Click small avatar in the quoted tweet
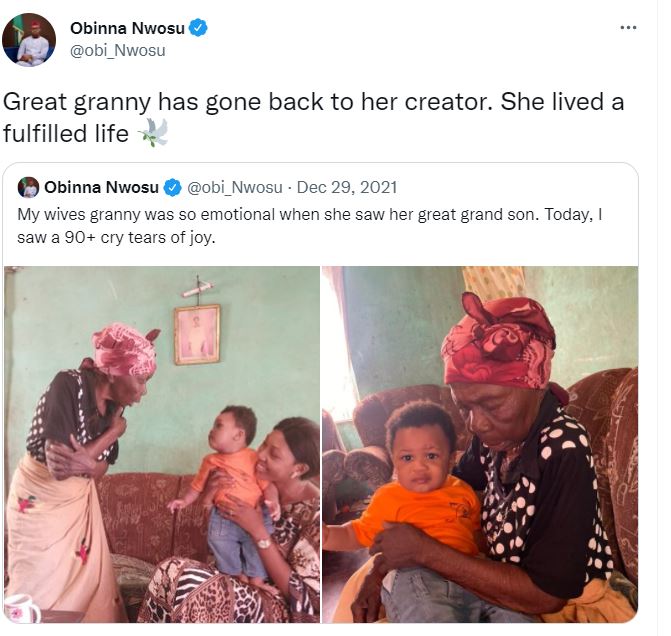Viewport: 671px width, 636px height. pos(29,187)
